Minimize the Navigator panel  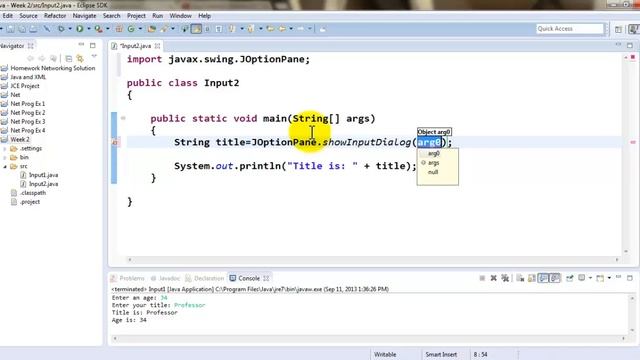81,45
